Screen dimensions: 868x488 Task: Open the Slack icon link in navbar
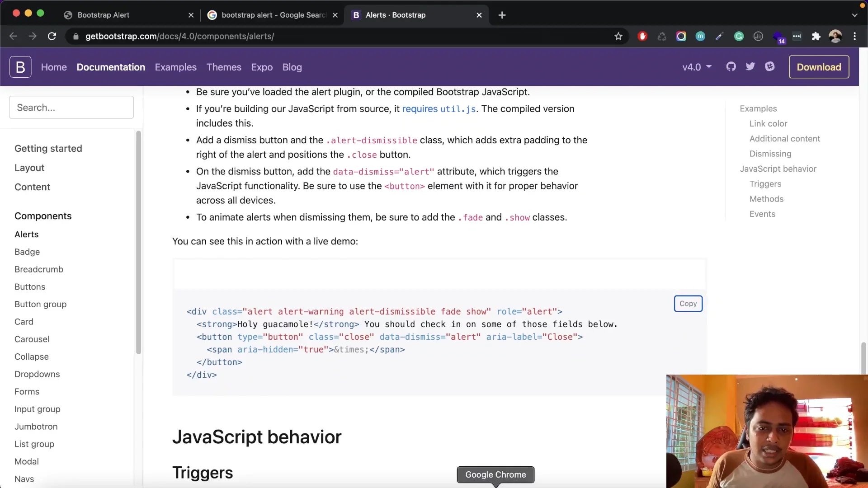coord(770,67)
